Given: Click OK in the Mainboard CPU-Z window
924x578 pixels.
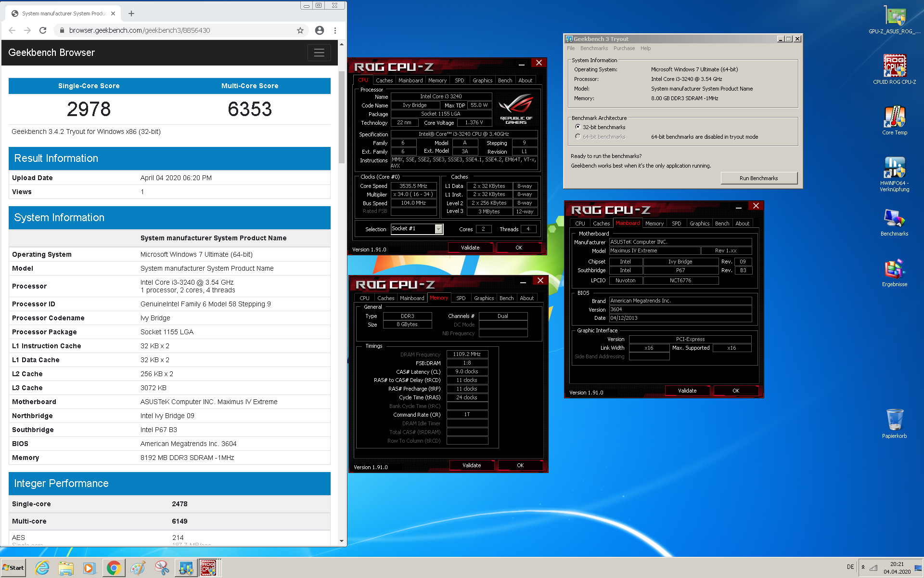Looking at the screenshot, I should click(x=736, y=391).
